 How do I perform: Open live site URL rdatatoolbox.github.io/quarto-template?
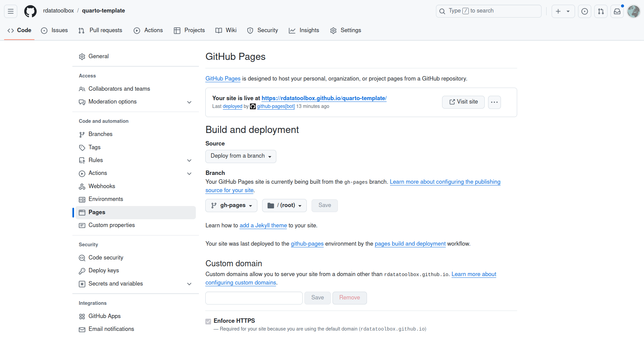tap(324, 98)
